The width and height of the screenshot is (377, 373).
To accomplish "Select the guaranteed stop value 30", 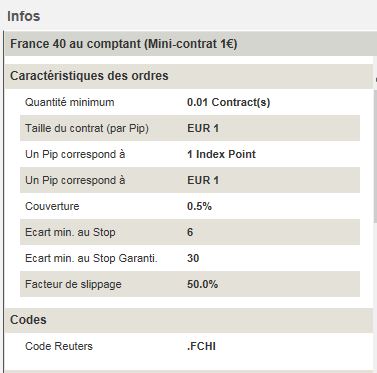I will point(193,258).
